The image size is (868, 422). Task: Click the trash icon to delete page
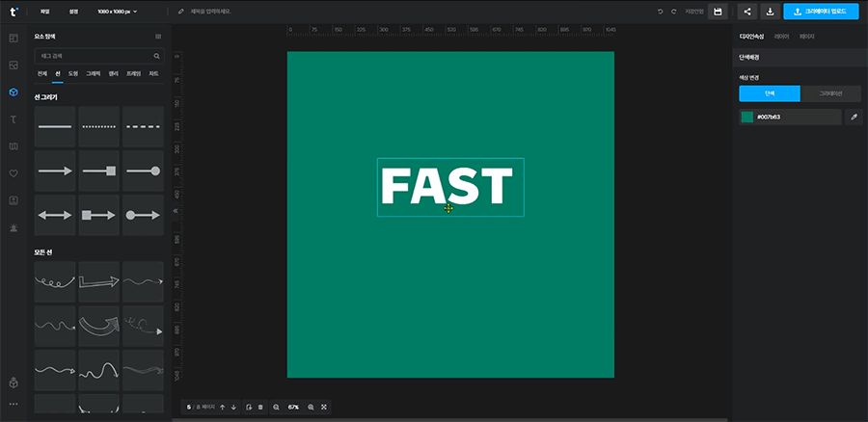click(260, 408)
